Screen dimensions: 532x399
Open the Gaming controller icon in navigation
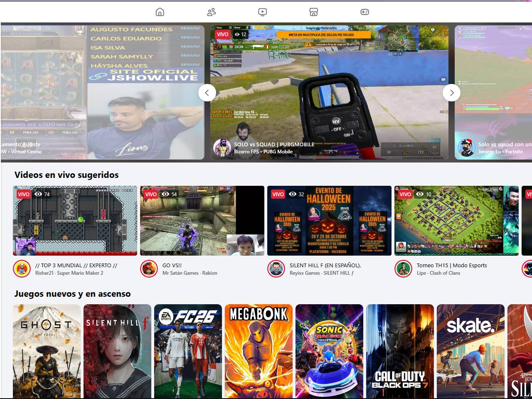tap(365, 12)
